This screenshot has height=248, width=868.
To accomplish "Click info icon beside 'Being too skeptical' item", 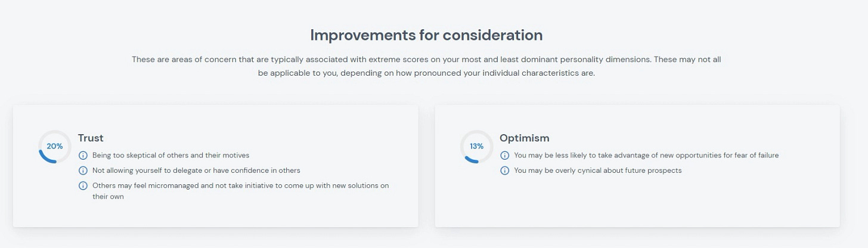I will (83, 155).
